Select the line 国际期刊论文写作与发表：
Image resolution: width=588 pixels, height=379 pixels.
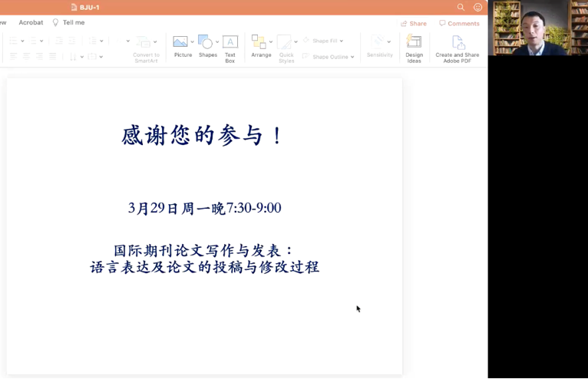coord(203,250)
